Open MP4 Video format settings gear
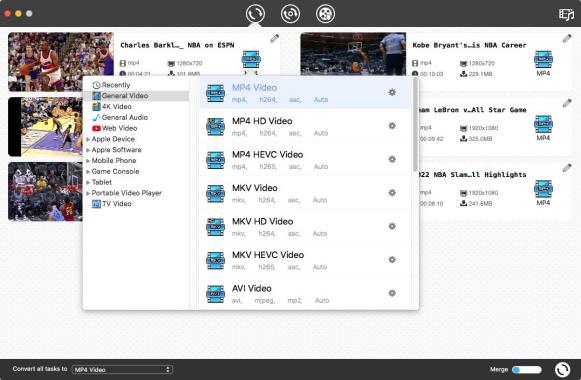This screenshot has height=380, width=581. coord(392,92)
